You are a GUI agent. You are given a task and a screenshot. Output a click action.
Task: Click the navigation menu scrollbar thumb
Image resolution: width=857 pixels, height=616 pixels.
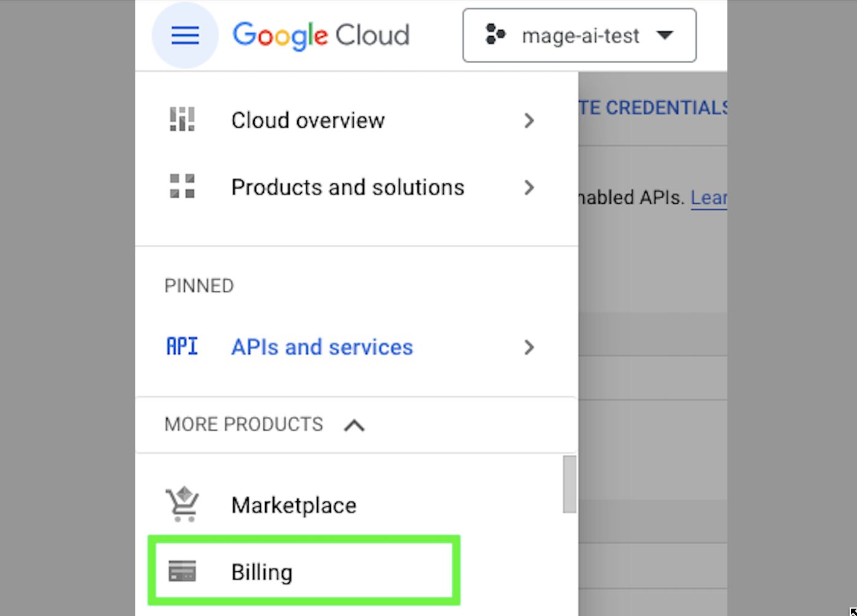coord(570,484)
